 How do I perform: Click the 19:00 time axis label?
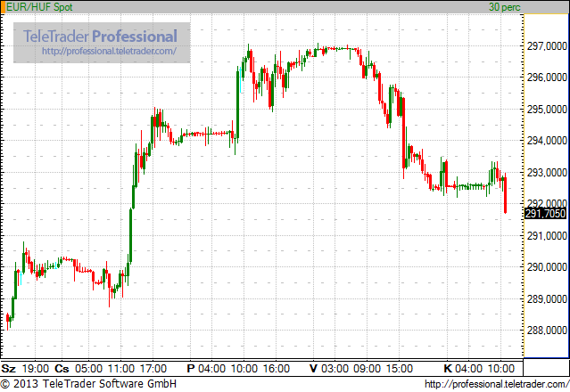pos(36,369)
